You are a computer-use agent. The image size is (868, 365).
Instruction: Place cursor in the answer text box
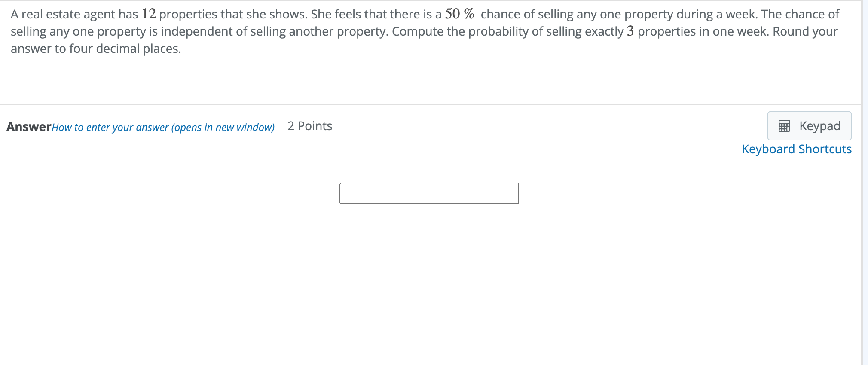pyautogui.click(x=429, y=194)
